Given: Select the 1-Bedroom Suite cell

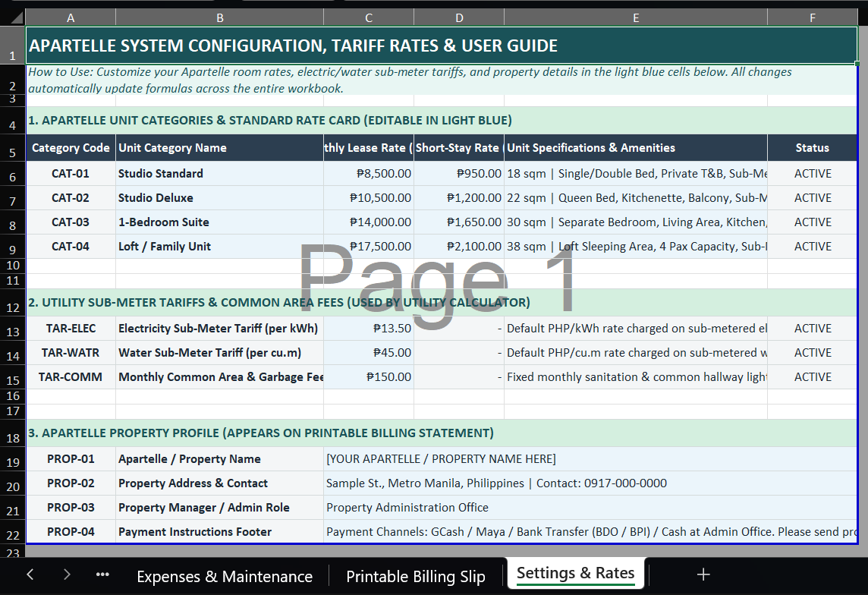Looking at the screenshot, I should click(x=220, y=222).
